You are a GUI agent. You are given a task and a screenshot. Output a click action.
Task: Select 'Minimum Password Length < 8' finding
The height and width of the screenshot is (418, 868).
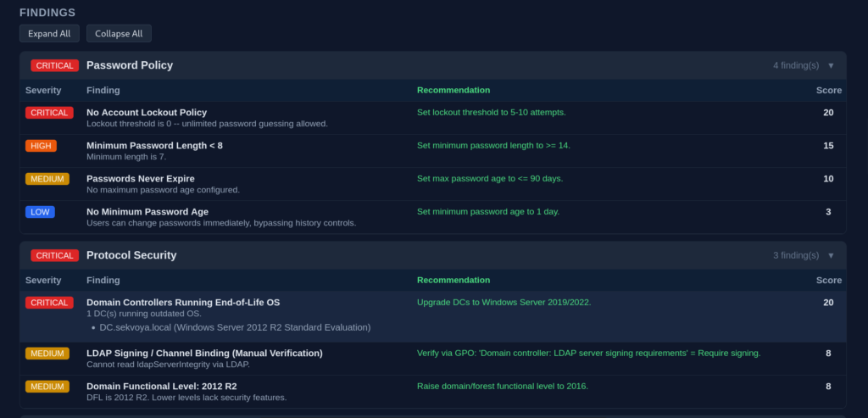point(154,146)
